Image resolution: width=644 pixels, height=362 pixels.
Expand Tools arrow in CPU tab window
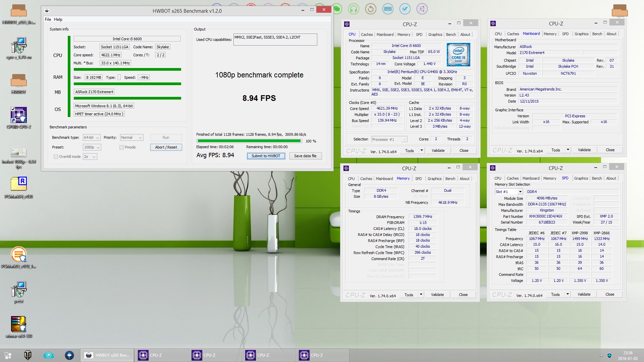[x=422, y=150]
